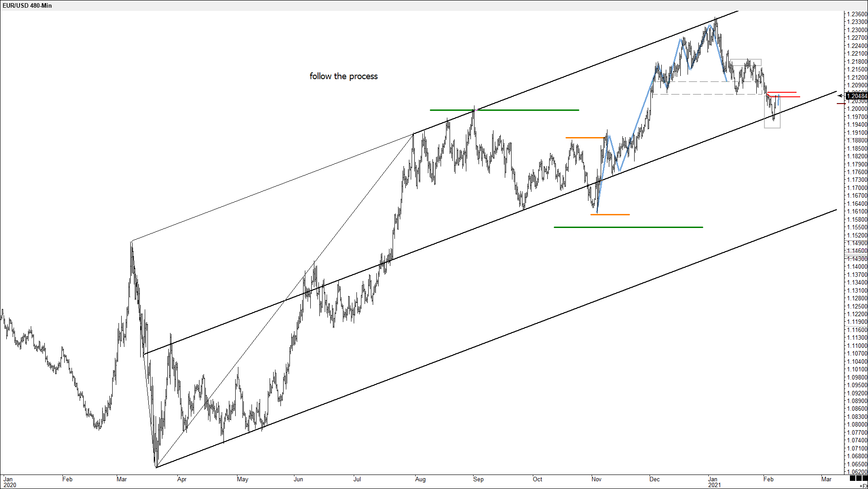Click the Mar 2021 label at axis end
Image resolution: width=868 pixels, height=489 pixels.
point(826,479)
